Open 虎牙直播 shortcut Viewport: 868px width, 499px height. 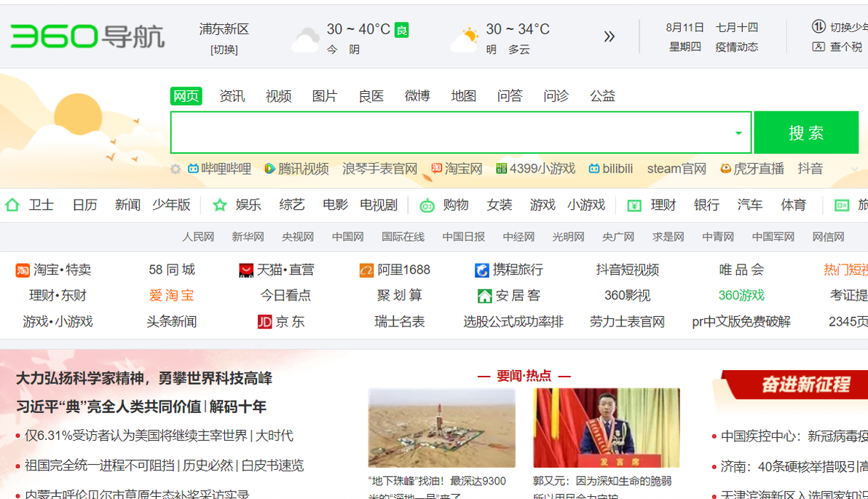point(752,168)
